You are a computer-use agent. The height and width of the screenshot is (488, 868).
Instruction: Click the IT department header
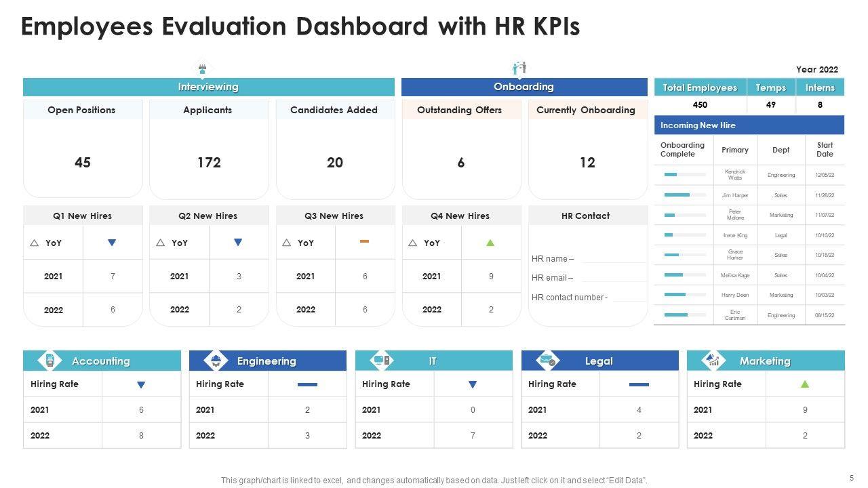click(433, 361)
